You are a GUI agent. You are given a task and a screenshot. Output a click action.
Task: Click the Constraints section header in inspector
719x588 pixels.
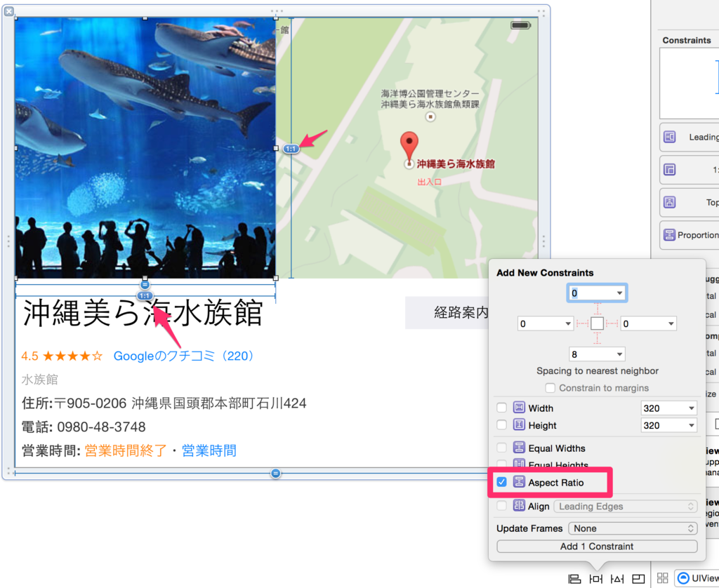(x=687, y=40)
